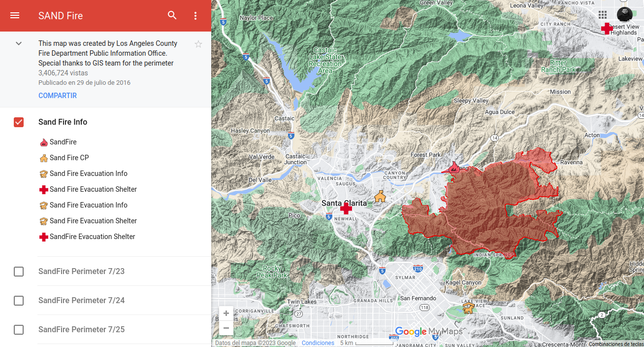
Task: Open the Google apps grid icon
Action: [603, 15]
